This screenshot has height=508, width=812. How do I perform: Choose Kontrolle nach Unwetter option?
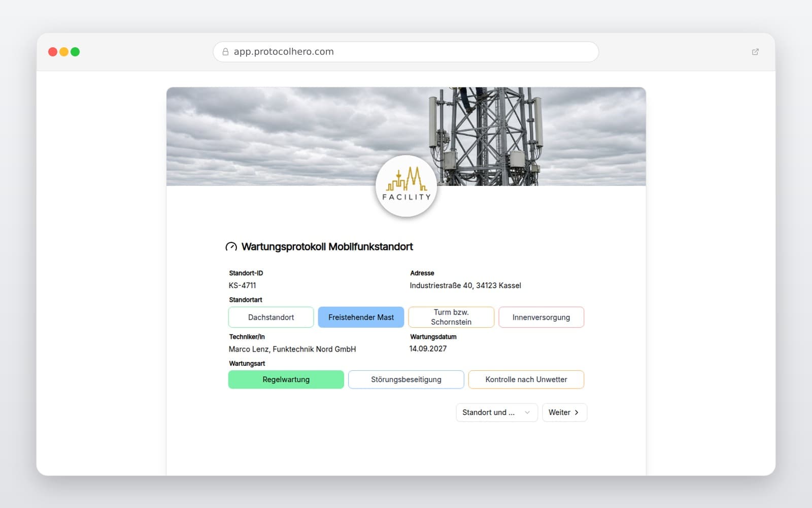tap(526, 379)
